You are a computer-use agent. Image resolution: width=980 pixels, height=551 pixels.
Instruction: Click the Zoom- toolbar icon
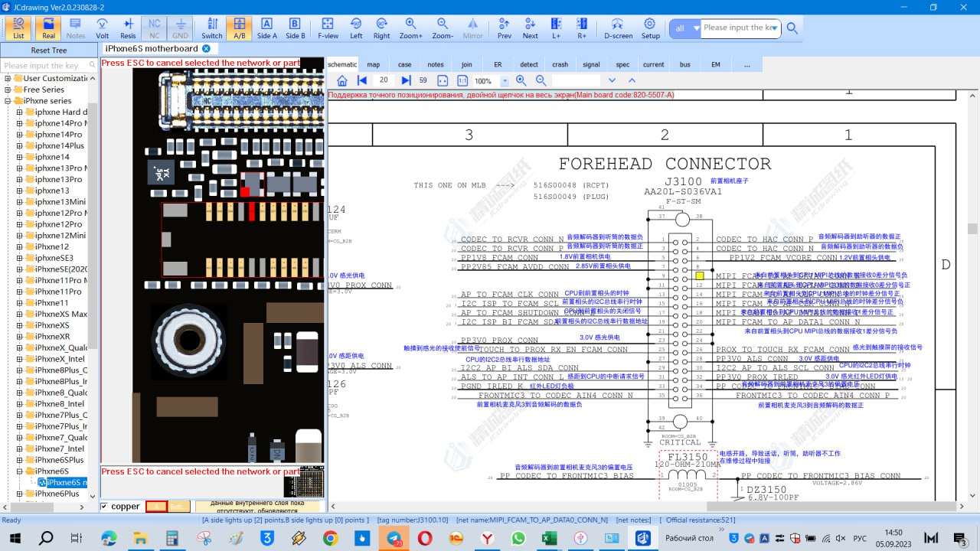(443, 28)
